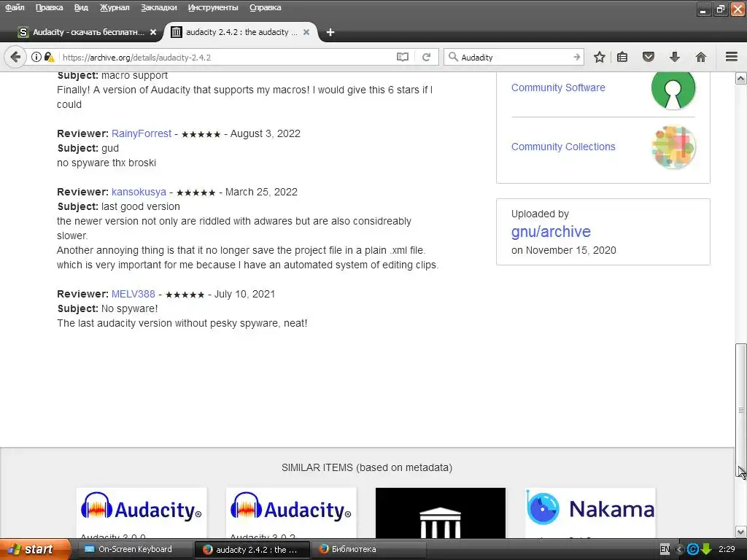Click 'No spyware!' subject text
This screenshot has height=560, width=747.
[x=130, y=308]
